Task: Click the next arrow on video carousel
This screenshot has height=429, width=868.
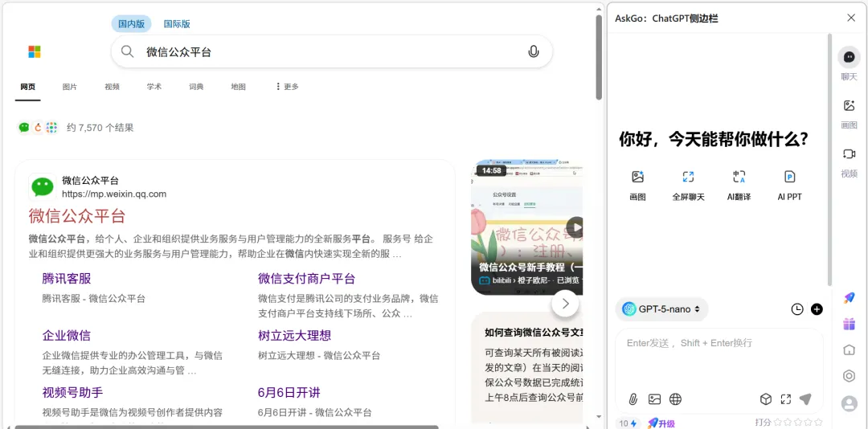Action: 565,304
